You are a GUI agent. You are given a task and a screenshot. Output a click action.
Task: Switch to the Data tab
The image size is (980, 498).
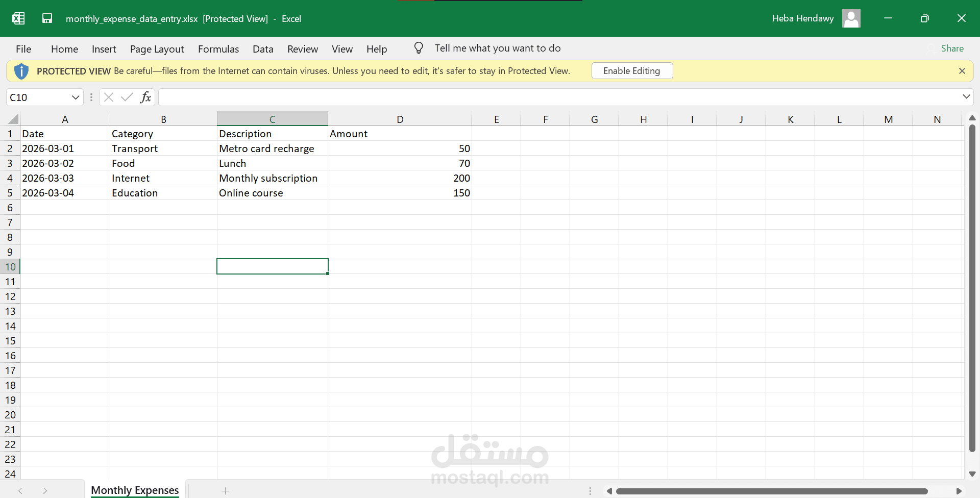pyautogui.click(x=263, y=49)
